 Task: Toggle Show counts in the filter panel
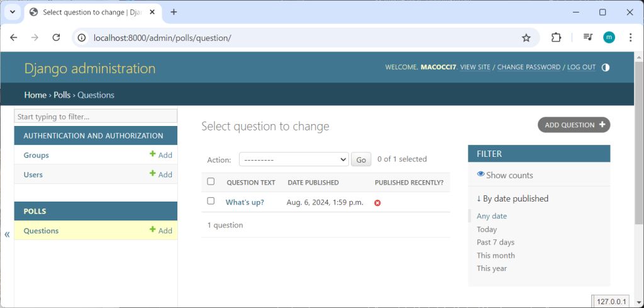coord(505,175)
